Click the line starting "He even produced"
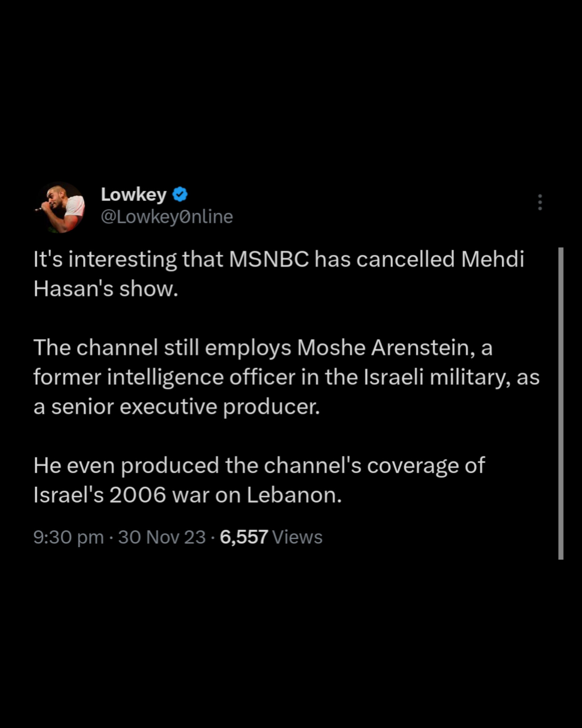 pos(259,466)
